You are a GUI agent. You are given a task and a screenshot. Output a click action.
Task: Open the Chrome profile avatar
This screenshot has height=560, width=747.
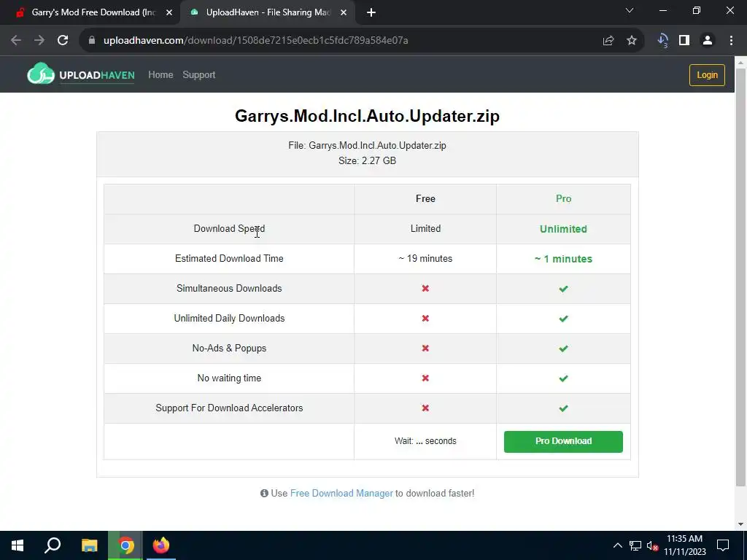click(708, 41)
